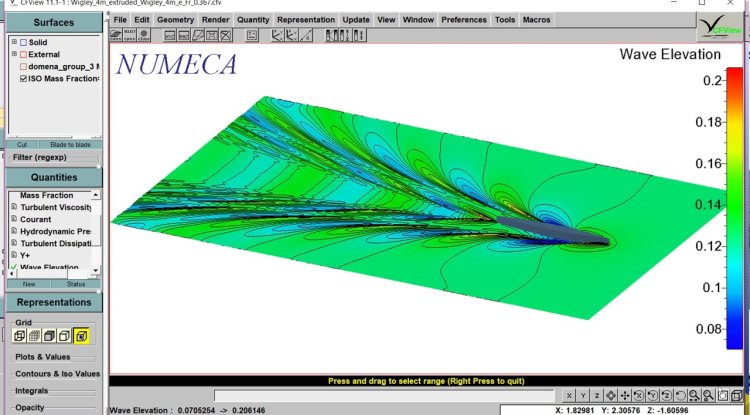Click the Open project leaf icon
Viewport: 750px width, 415px height.
point(116,35)
